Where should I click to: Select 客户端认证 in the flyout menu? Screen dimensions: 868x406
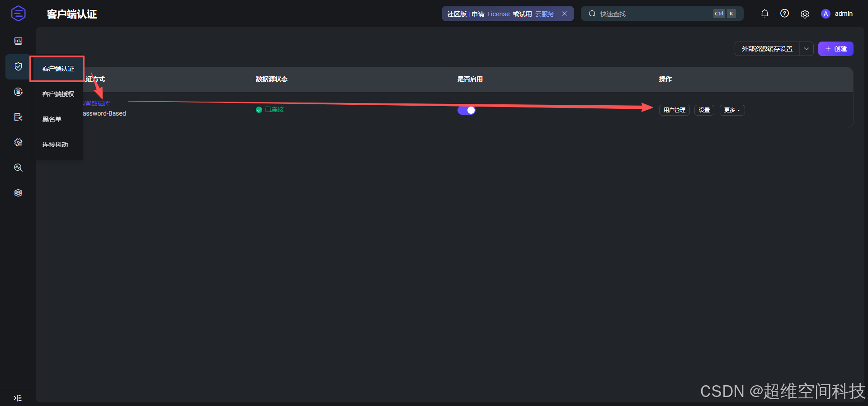(x=58, y=69)
